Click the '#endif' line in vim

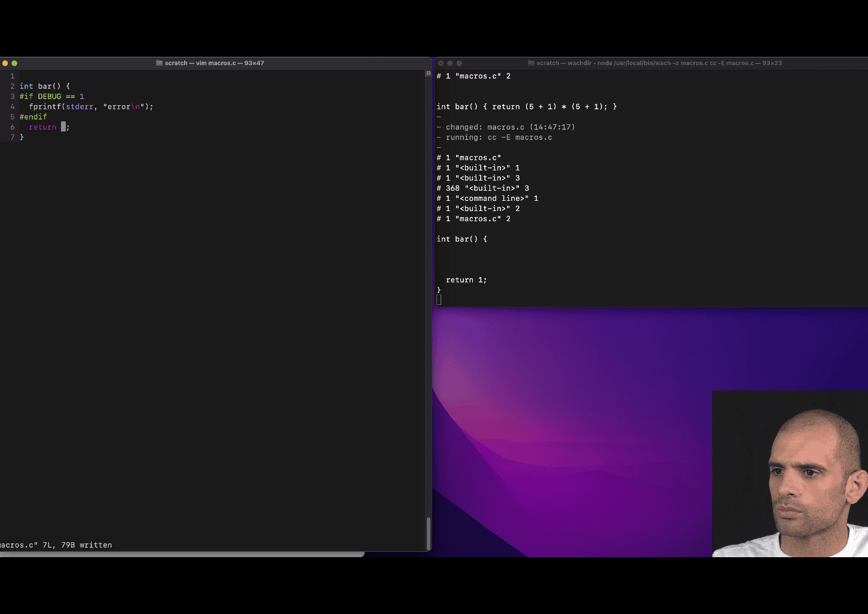coord(33,117)
